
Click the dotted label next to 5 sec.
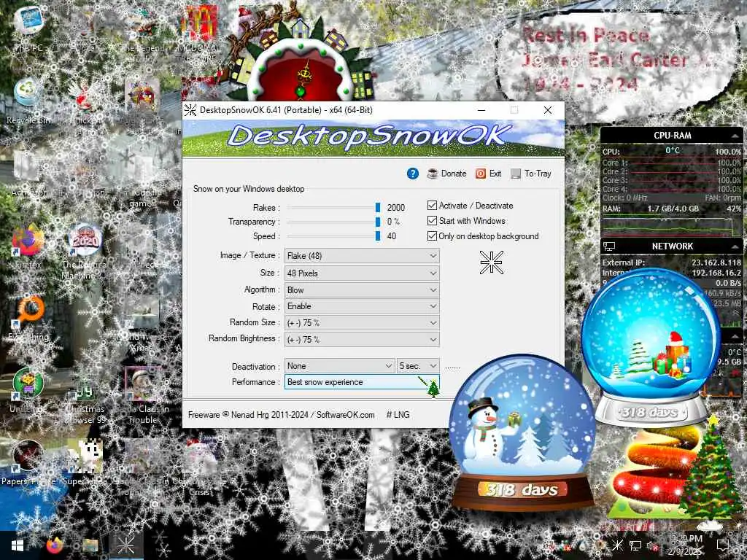click(x=452, y=367)
